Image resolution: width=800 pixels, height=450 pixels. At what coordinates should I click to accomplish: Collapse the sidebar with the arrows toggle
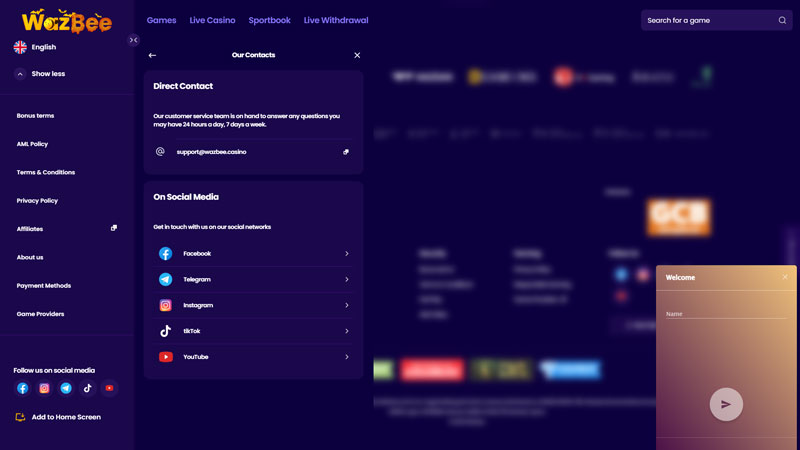click(x=133, y=40)
